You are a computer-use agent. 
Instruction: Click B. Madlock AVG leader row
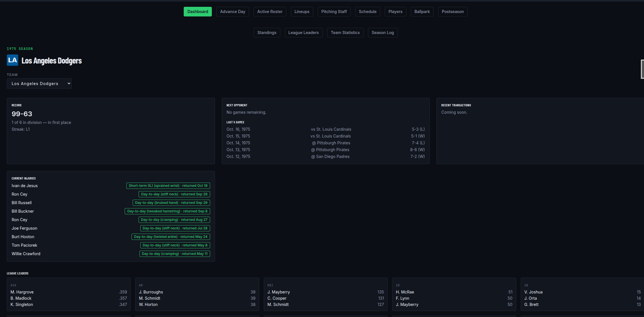69,298
